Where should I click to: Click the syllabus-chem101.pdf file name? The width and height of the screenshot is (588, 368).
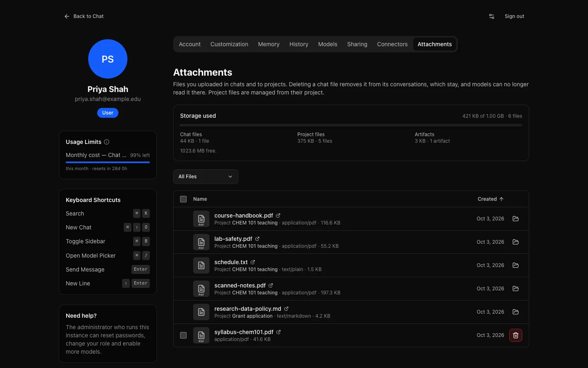244,332
